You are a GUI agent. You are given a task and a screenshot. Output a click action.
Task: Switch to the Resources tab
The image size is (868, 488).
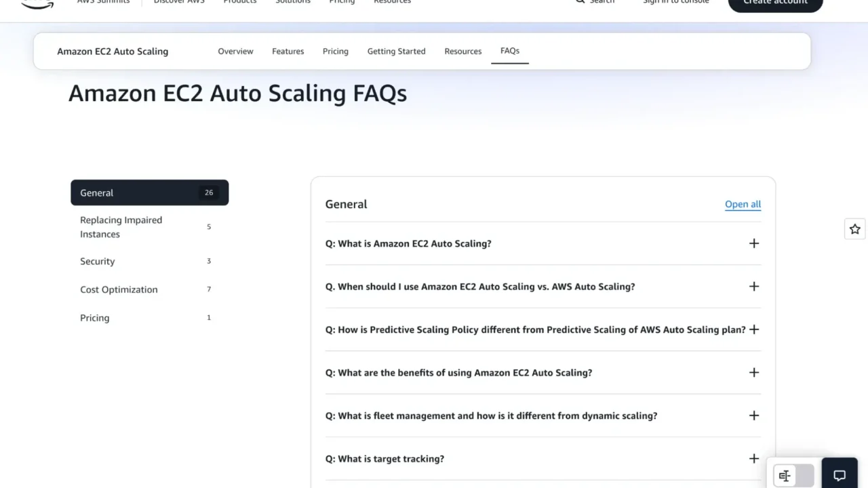coord(463,52)
